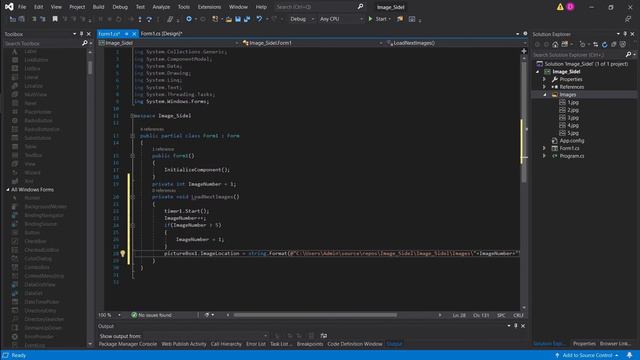Toggle pin on the Toolbox panel

coord(81,34)
